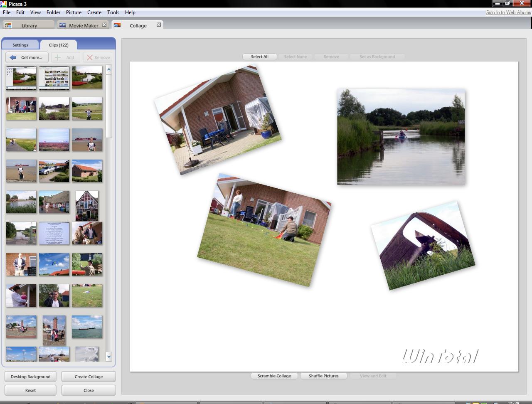Click Remove above the collage canvas

331,57
